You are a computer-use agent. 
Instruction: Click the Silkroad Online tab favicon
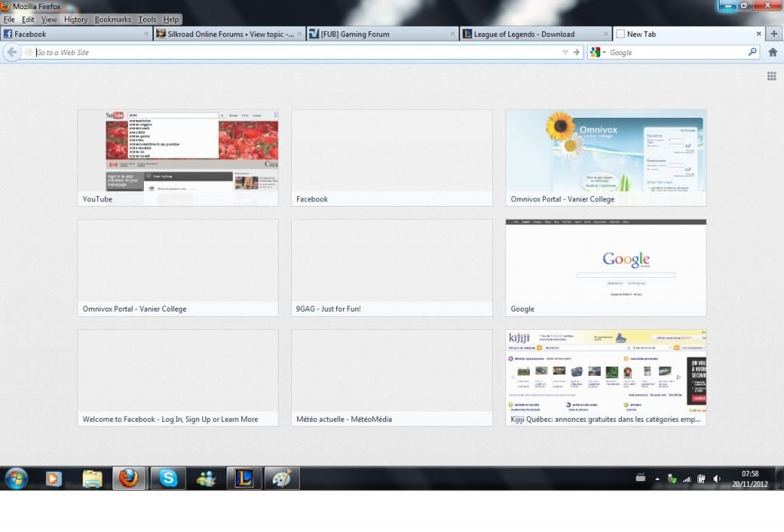click(x=161, y=34)
